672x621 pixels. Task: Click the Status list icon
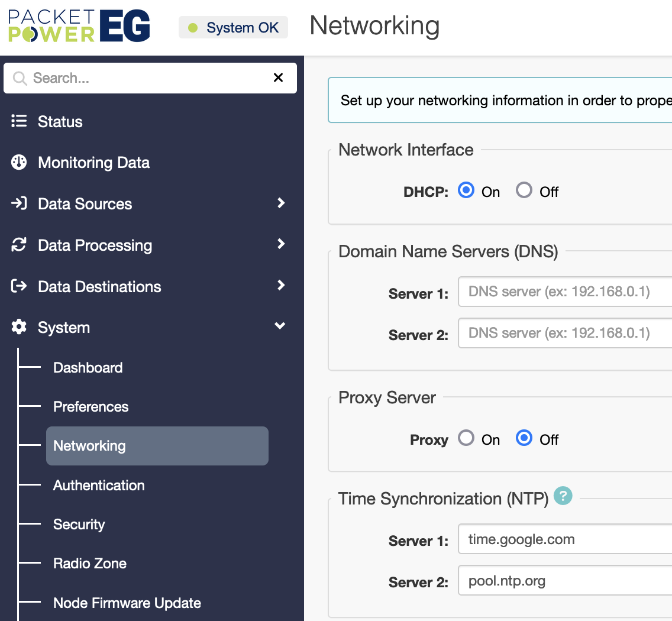(x=19, y=121)
